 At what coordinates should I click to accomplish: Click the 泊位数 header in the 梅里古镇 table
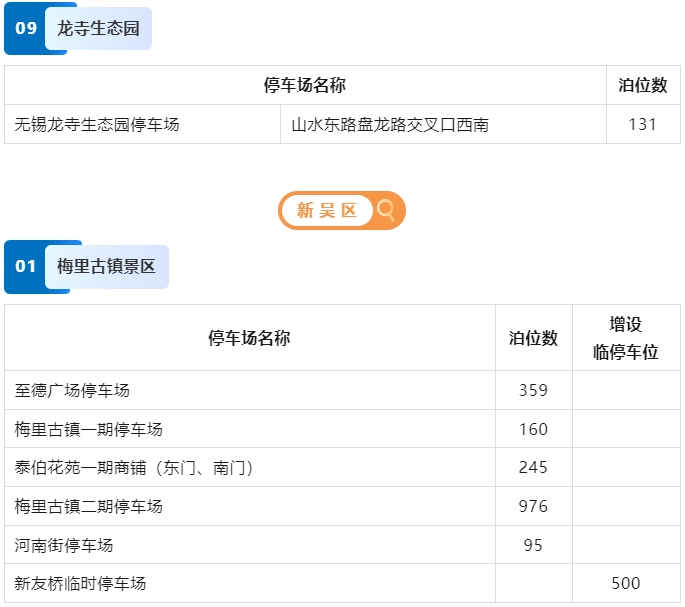click(x=533, y=338)
